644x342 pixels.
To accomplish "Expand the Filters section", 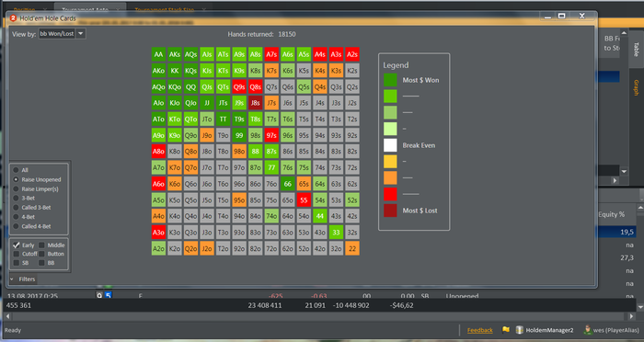I will pyautogui.click(x=23, y=279).
